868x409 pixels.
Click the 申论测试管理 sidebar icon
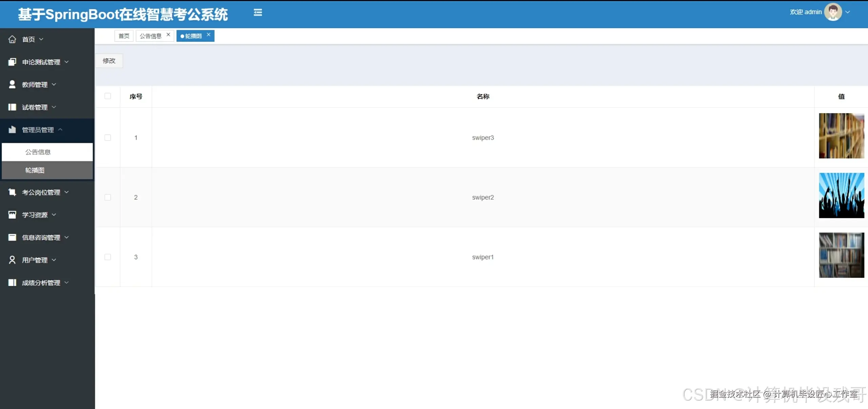click(12, 62)
